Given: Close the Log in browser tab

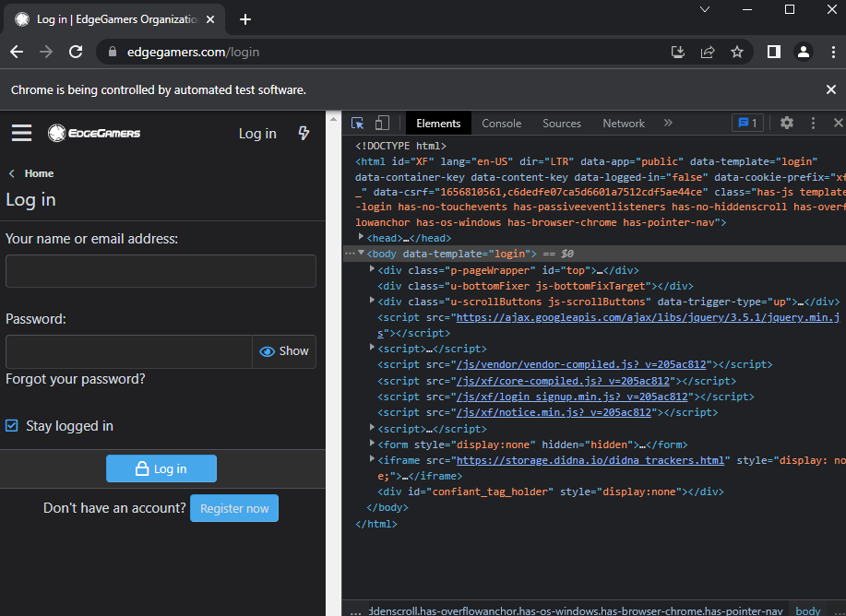Looking at the screenshot, I should pos(210,19).
